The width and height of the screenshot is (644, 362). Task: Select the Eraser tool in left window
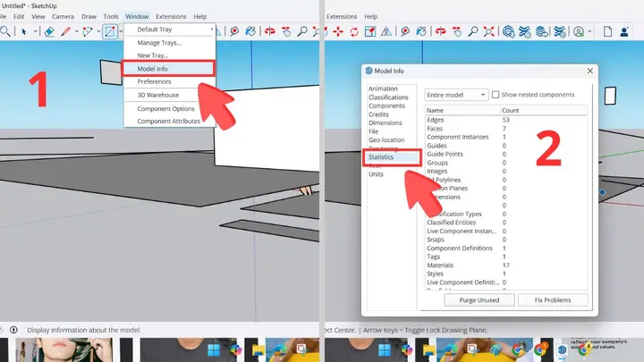click(x=49, y=31)
